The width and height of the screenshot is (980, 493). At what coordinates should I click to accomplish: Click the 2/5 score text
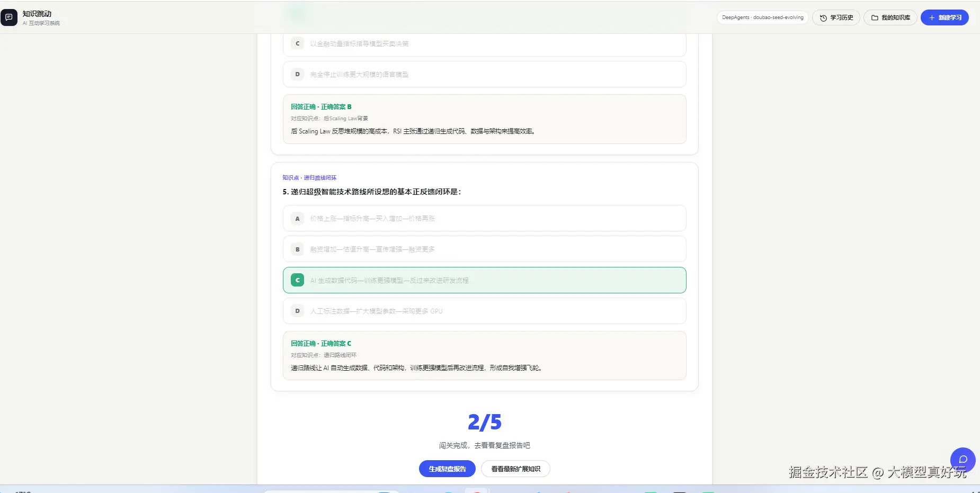point(485,422)
